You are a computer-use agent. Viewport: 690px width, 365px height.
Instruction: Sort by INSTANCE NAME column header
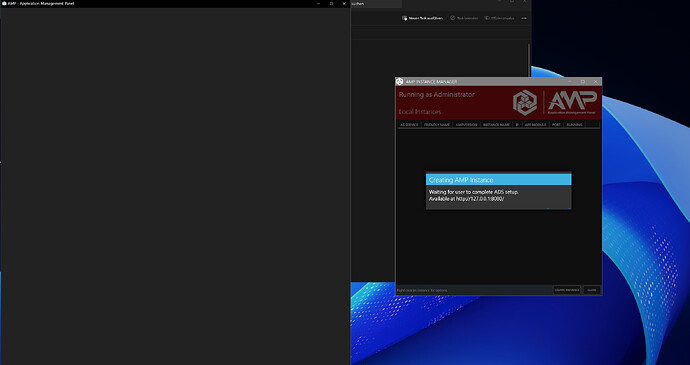(496, 125)
